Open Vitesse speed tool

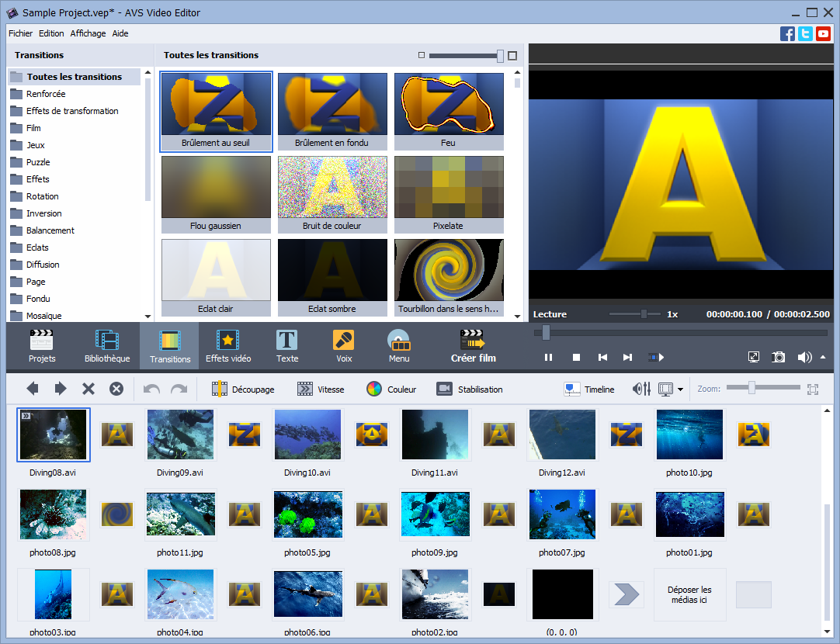click(321, 390)
